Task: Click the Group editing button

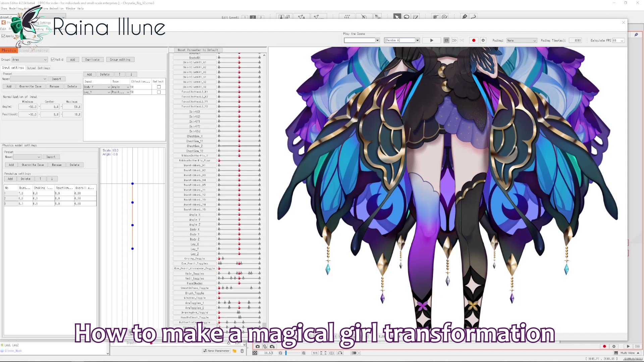Action: click(120, 60)
